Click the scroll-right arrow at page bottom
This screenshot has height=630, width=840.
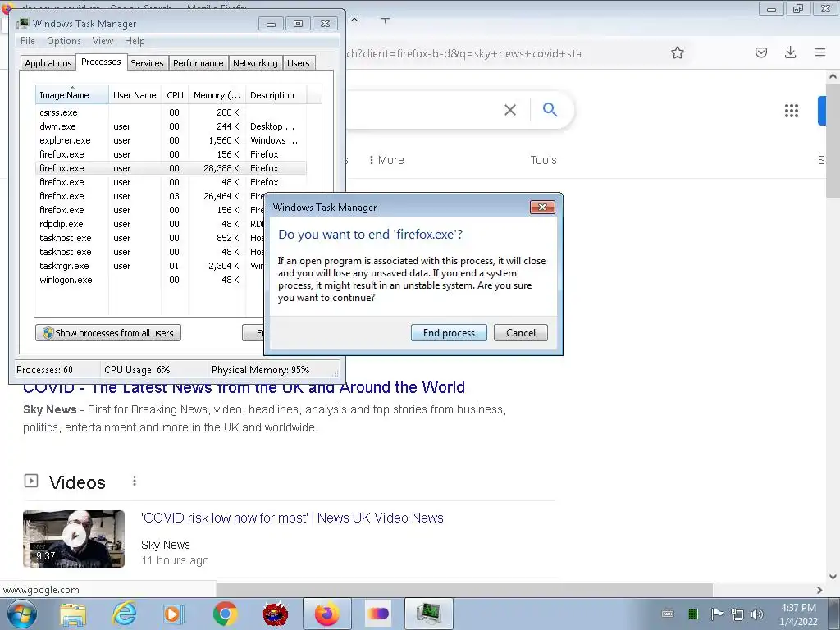pyautogui.click(x=819, y=590)
